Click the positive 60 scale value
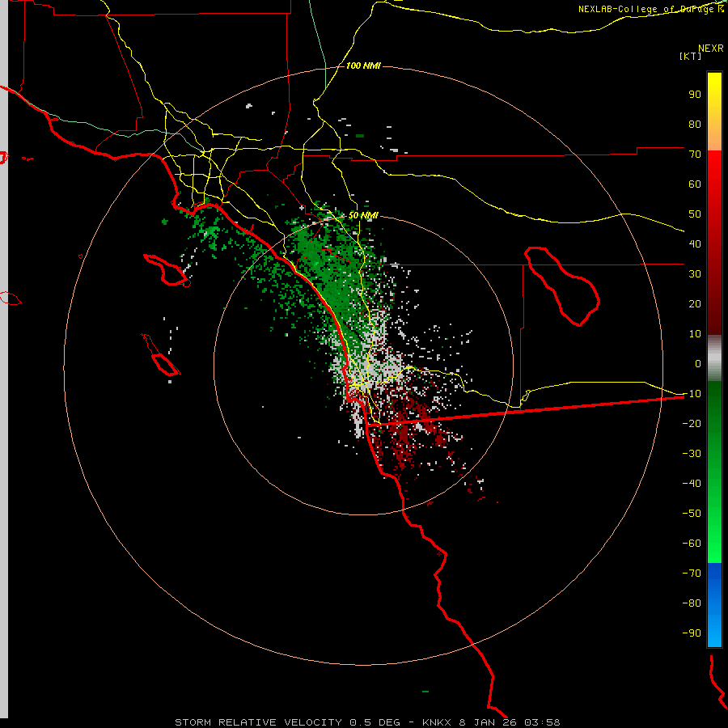The width and height of the screenshot is (728, 728). [695, 184]
